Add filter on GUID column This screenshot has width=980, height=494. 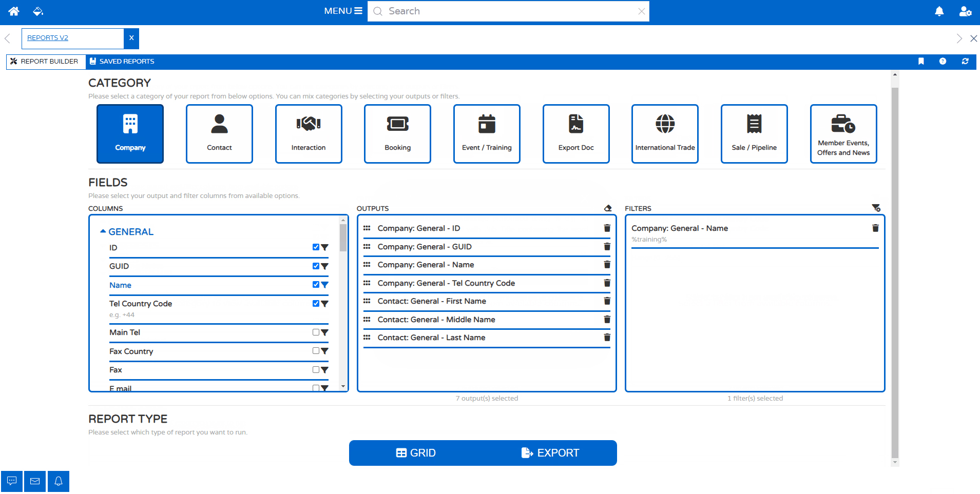coord(324,266)
